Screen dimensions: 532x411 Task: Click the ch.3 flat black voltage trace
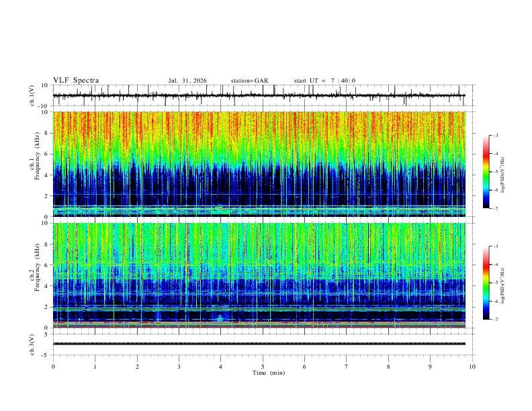(259, 344)
